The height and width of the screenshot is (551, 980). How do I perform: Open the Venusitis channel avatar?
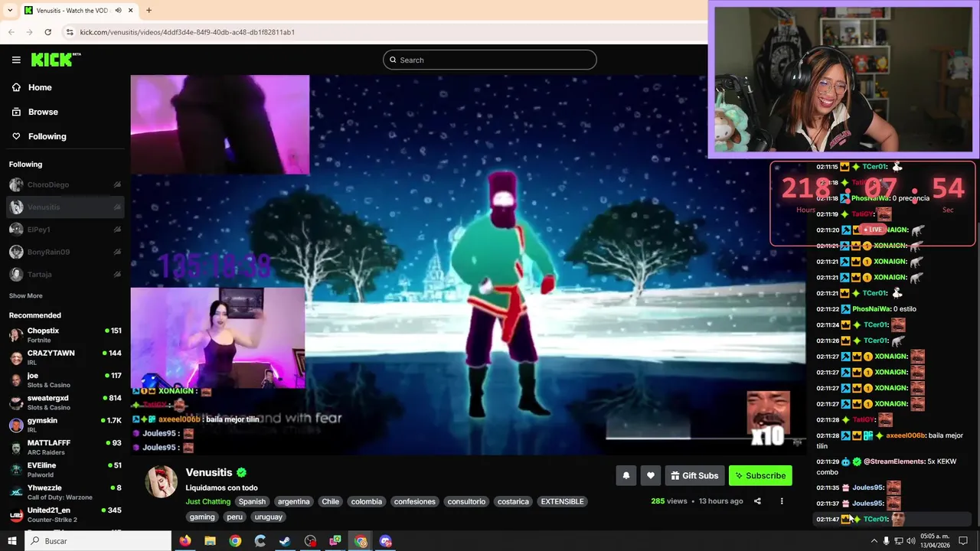pyautogui.click(x=161, y=482)
